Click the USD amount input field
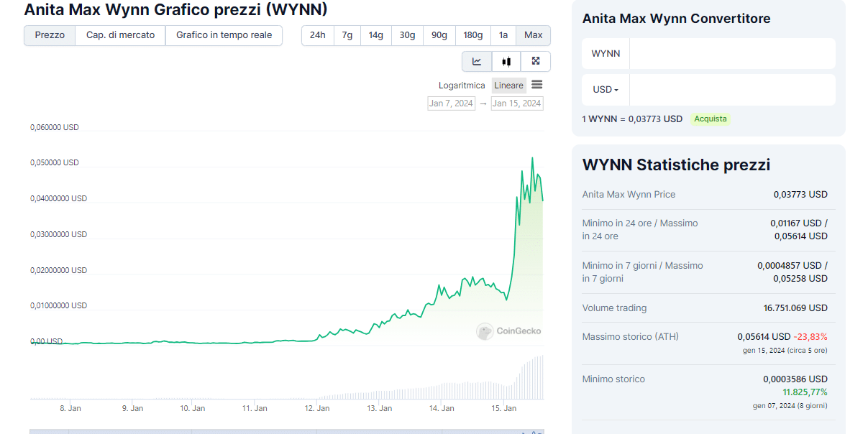Image resolution: width=868 pixels, height=434 pixels. pos(731,90)
